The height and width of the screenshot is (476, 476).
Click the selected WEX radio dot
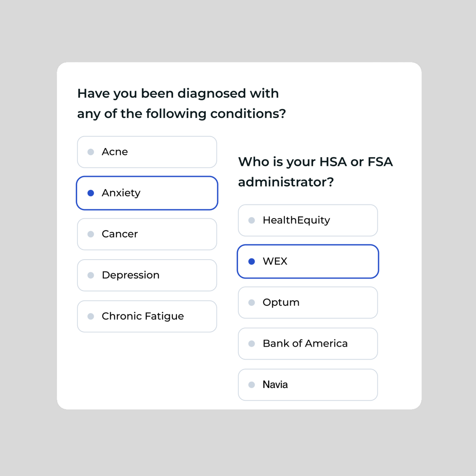(x=252, y=261)
